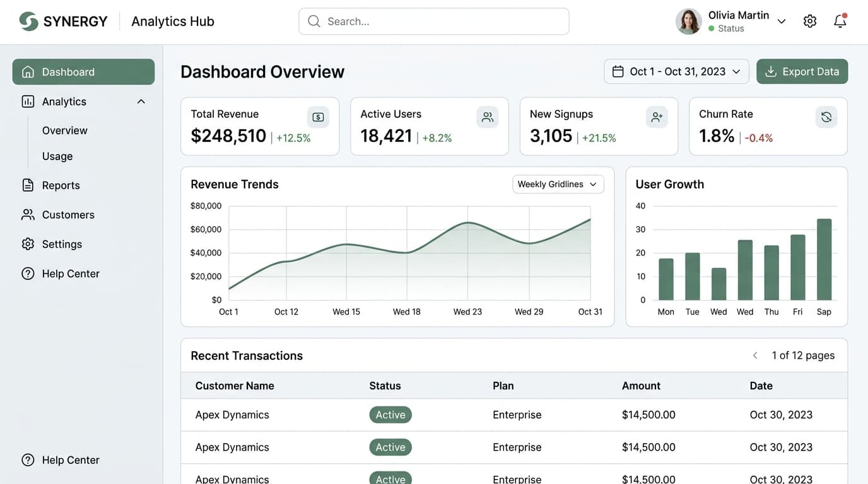Sort by the Amount column header
Screen dimensions: 868x484
point(641,386)
